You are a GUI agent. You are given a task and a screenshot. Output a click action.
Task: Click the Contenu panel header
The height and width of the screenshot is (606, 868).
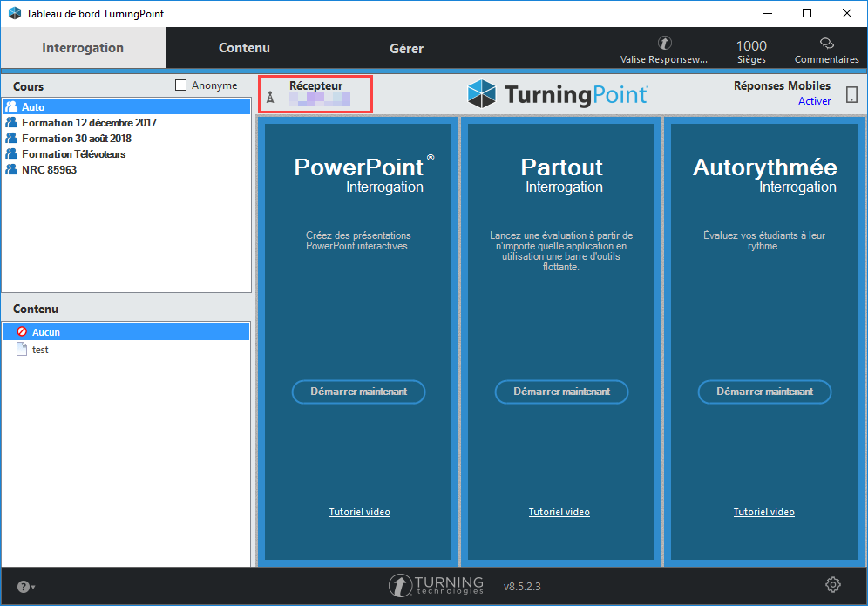pyautogui.click(x=36, y=309)
